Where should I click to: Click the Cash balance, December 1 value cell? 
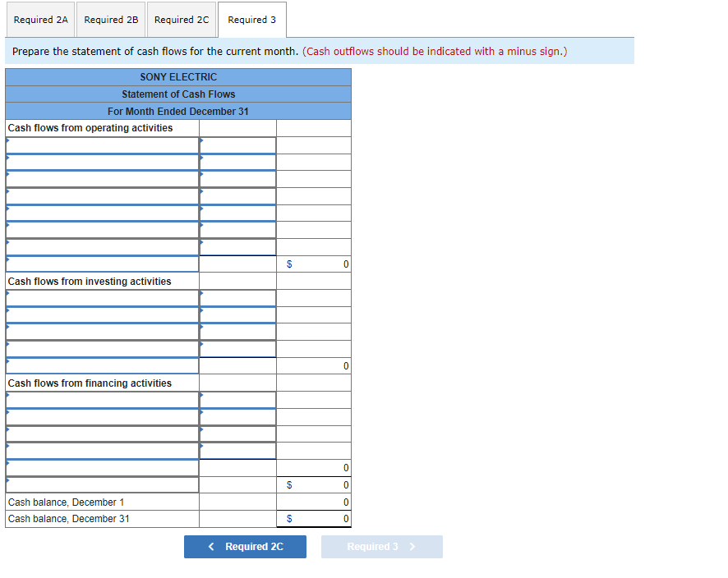point(314,502)
